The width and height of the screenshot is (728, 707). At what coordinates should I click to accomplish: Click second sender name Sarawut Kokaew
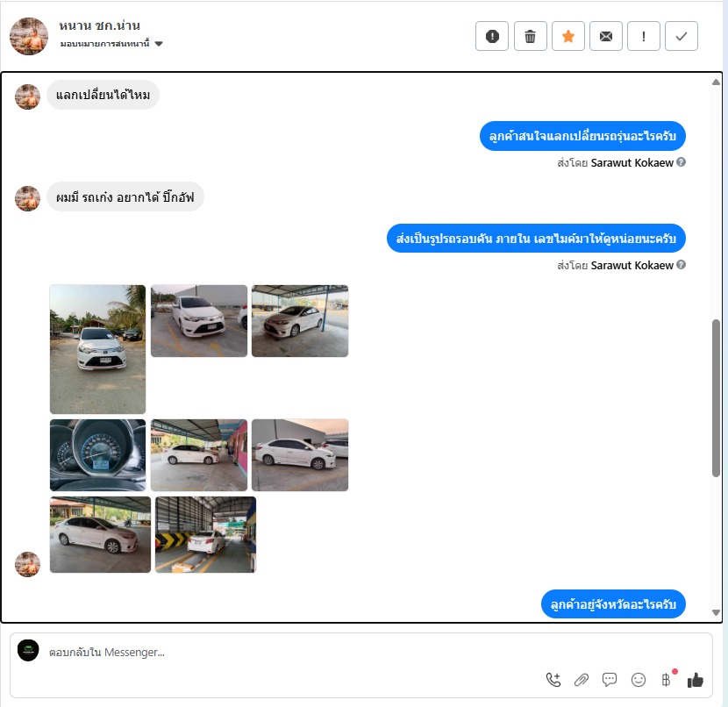tap(632, 265)
